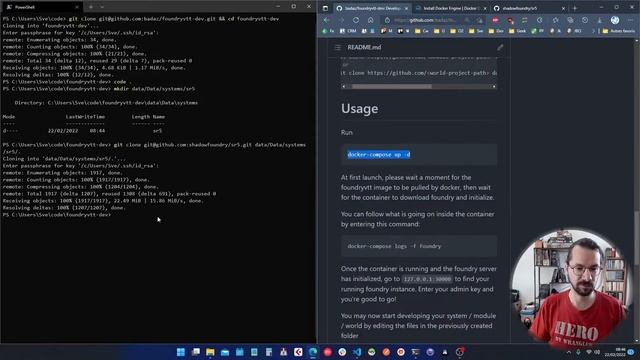Image resolution: width=640 pixels, height=360 pixels.
Task: Go forward in the Edge browser
Action: tap(341, 20)
